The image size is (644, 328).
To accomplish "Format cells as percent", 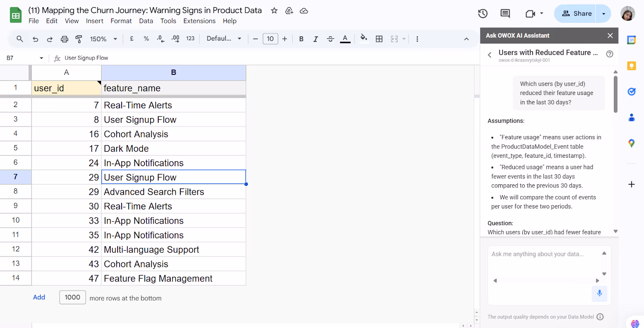I will tap(146, 39).
